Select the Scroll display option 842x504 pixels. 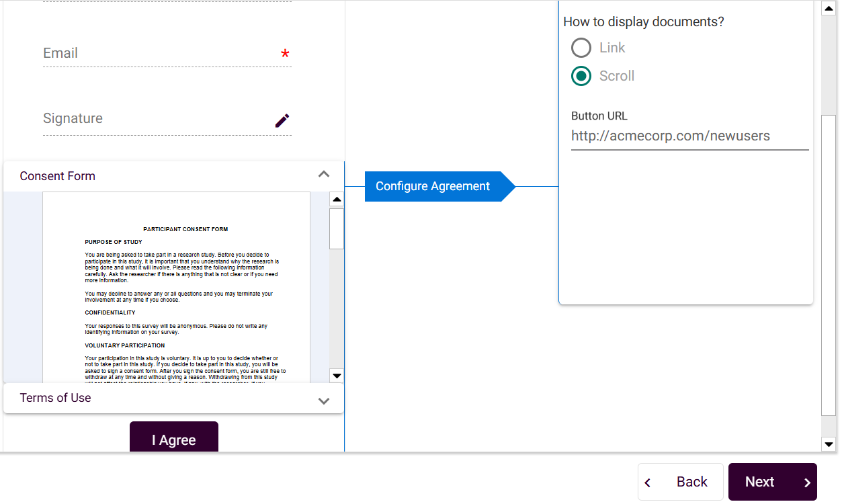(581, 76)
